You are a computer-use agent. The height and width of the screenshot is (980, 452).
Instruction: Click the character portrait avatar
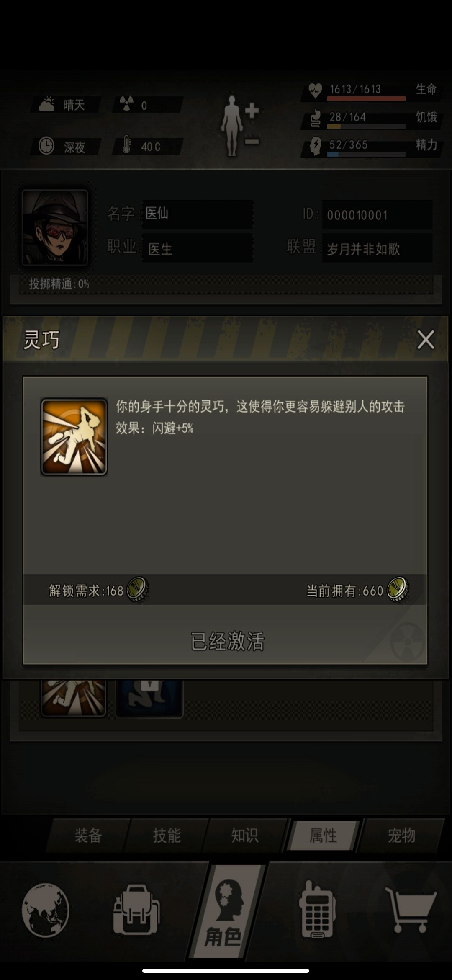[55, 228]
